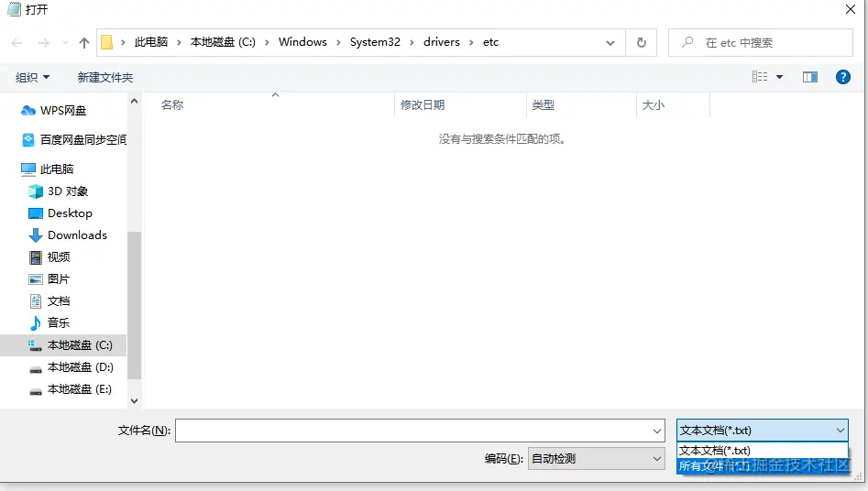Open the 组织 menu
The image size is (868, 491).
(33, 78)
